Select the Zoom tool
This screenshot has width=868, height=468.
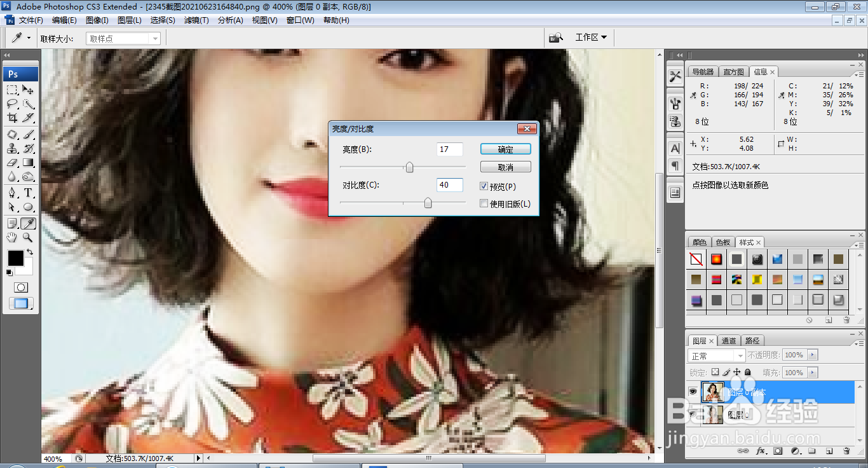[28, 238]
